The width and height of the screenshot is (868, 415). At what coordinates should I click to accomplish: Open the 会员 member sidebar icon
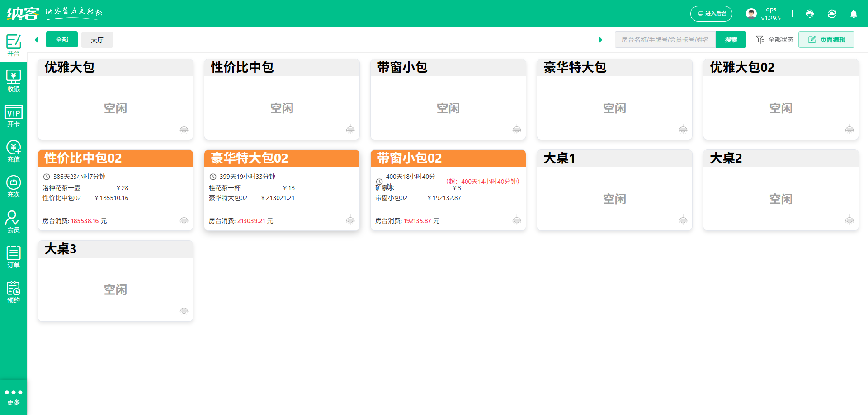tap(14, 222)
